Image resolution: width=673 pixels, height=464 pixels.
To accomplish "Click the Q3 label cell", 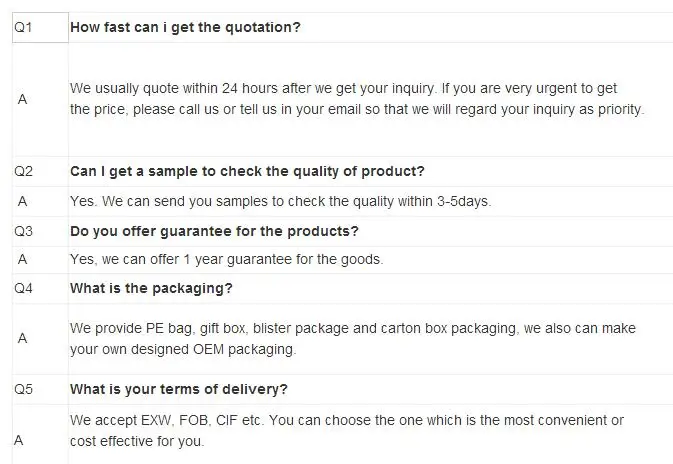I will pos(23,231).
